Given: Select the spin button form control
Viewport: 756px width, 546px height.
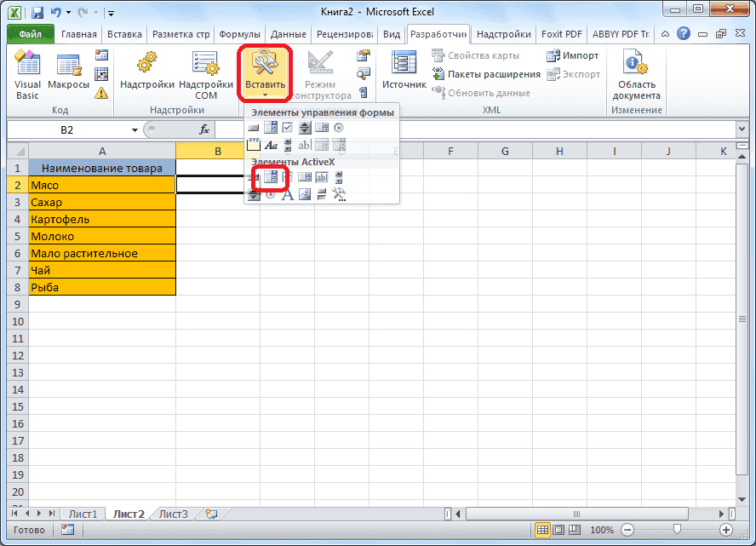Looking at the screenshot, I should coord(306,127).
